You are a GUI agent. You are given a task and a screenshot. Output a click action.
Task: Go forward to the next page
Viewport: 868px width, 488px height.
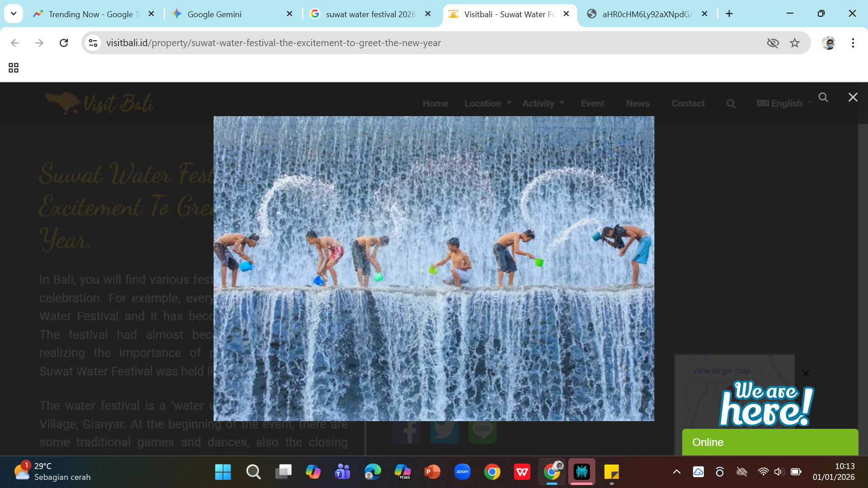click(39, 43)
